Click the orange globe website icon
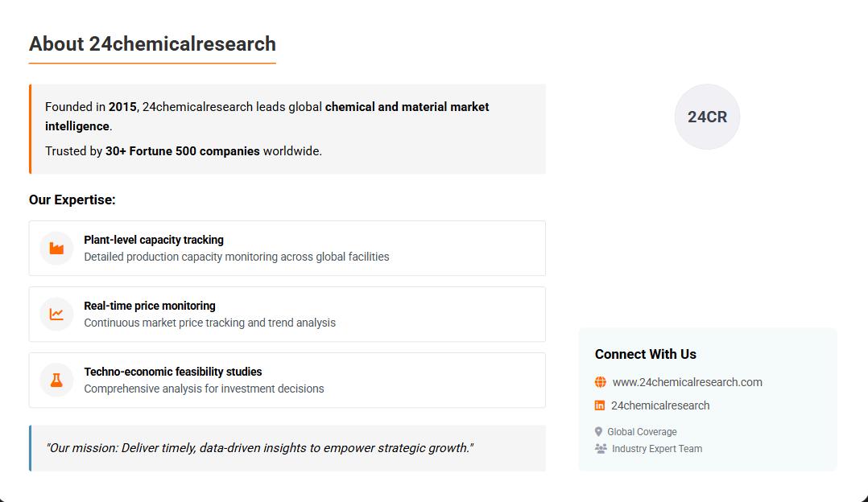 (x=601, y=382)
